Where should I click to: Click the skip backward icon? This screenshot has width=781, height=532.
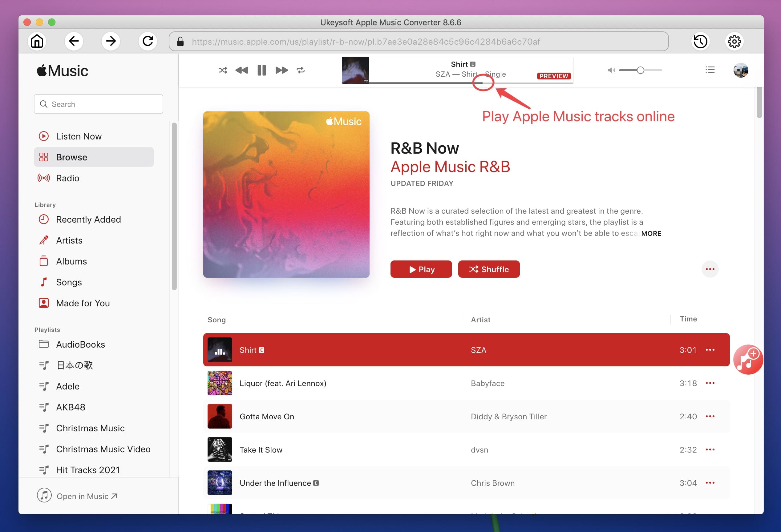pyautogui.click(x=241, y=70)
